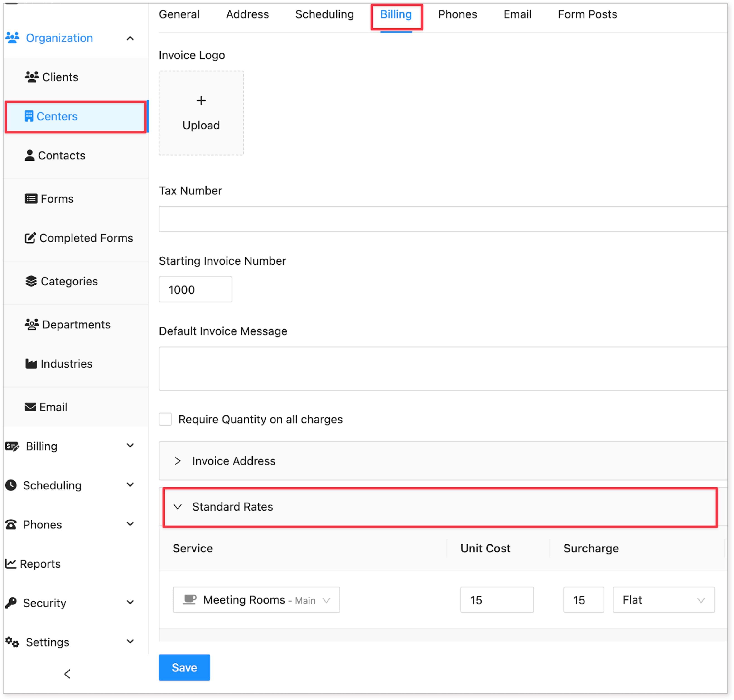The image size is (734, 700).
Task: Click the Unit Cost field showing 15
Action: tap(497, 600)
